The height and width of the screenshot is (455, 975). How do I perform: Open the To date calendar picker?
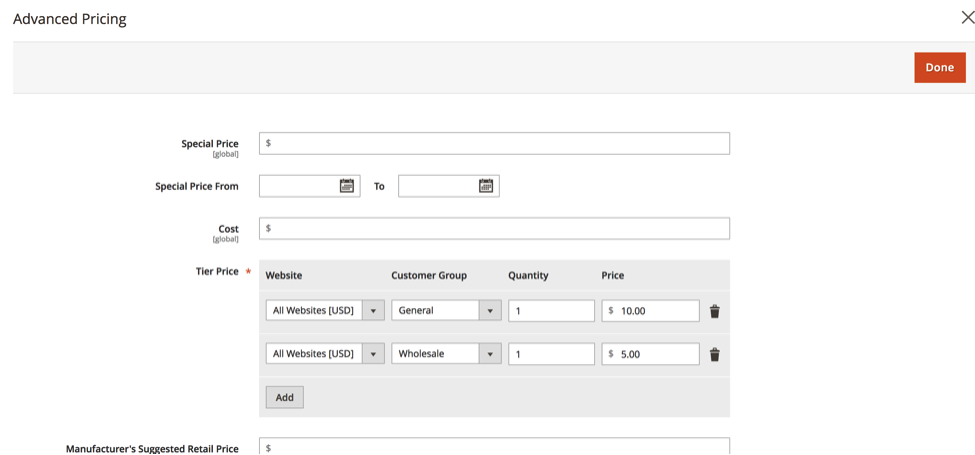486,186
